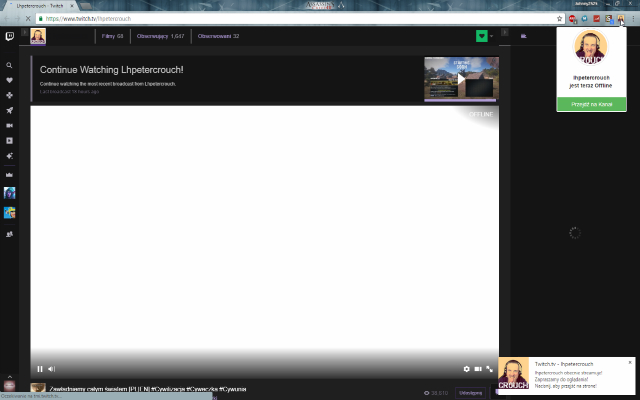This screenshot has width=640, height=400.
Task: Click the sidebar video camera icon
Action: (9, 126)
